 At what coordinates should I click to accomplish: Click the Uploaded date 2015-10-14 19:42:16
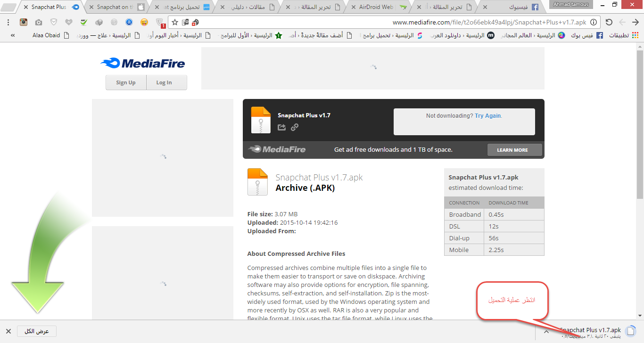293,222
